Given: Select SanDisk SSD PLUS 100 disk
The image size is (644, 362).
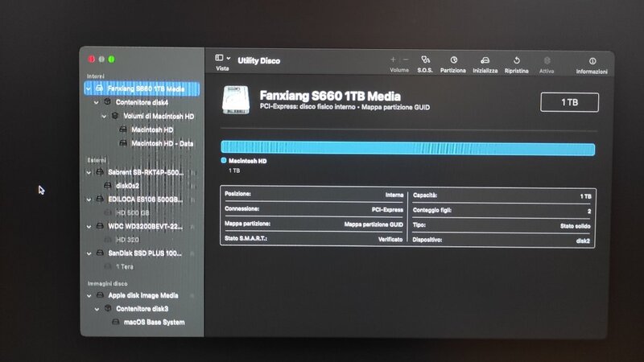Looking at the screenshot, I should click(x=145, y=253).
